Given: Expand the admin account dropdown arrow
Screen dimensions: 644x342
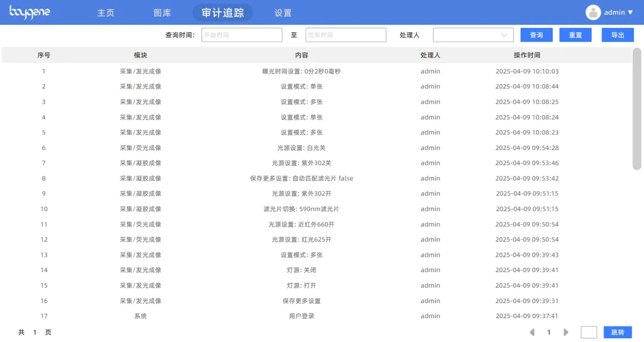Looking at the screenshot, I should click(630, 13).
